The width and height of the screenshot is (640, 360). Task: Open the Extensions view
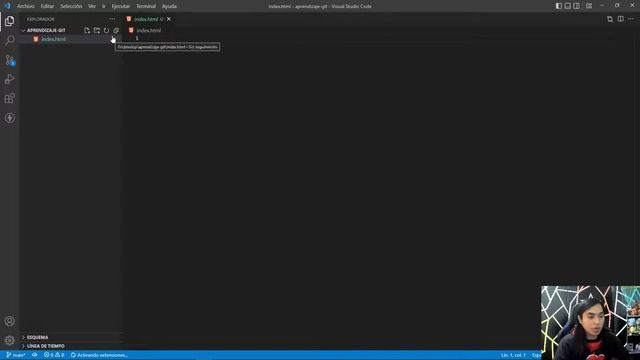tap(9, 98)
